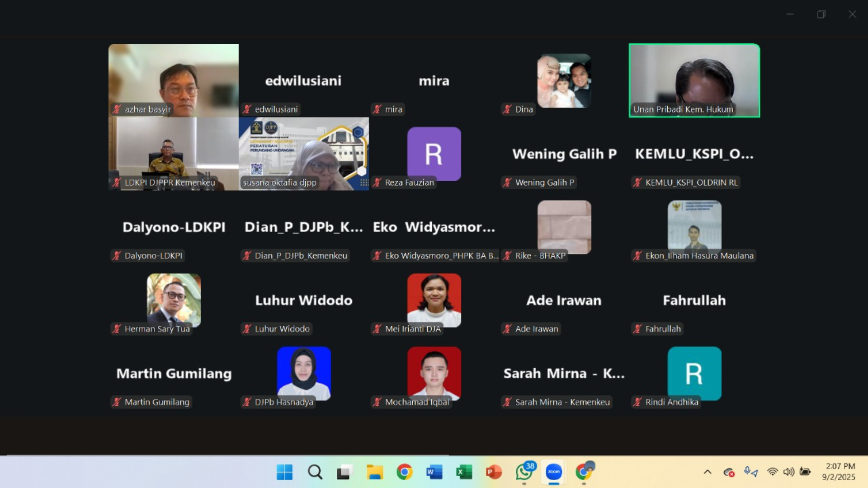
Task: Launch PowerPoint from the taskbar
Action: pyautogui.click(x=494, y=472)
